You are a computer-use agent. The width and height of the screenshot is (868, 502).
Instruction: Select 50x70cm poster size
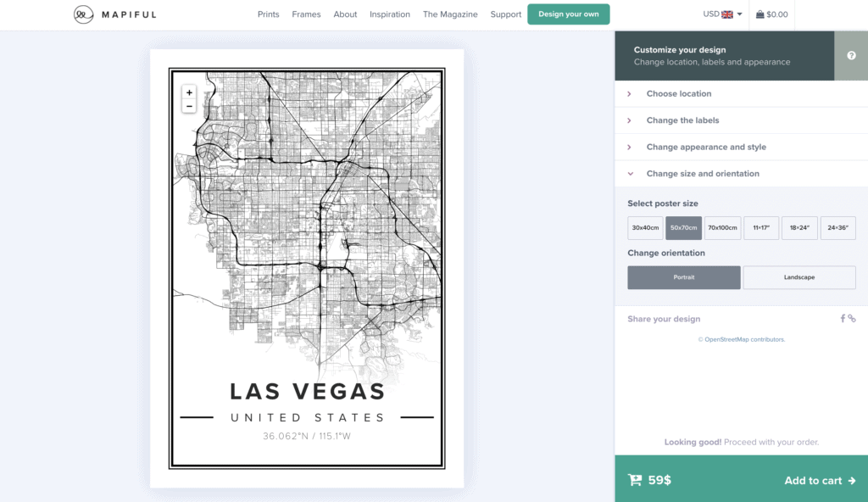pos(684,228)
